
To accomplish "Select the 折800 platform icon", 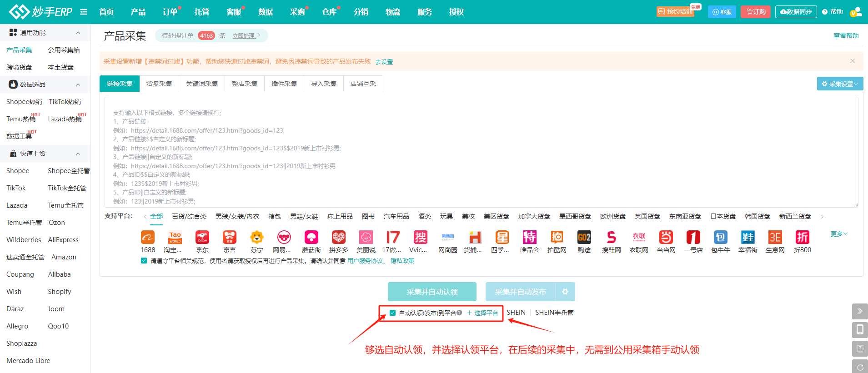I will coord(803,237).
